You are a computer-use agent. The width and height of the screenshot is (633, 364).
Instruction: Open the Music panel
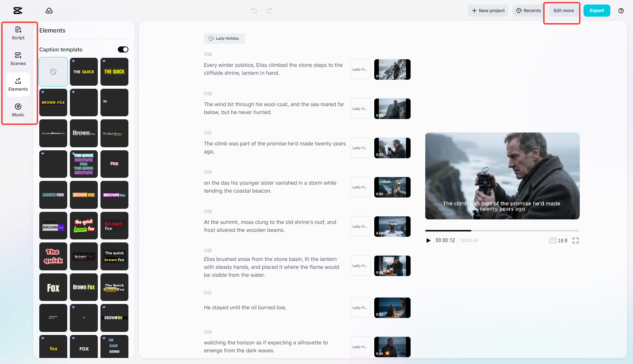pyautogui.click(x=18, y=110)
